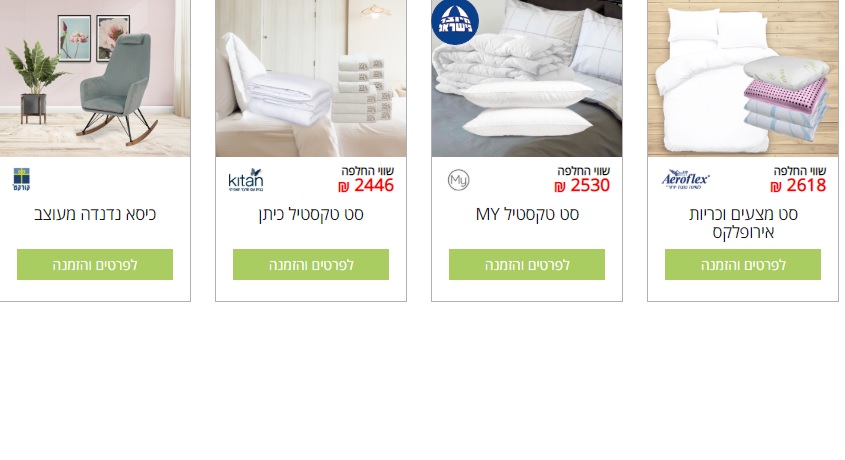This screenshot has width=845, height=460.
Task: Click order button for Aeroflex bedding set
Action: (743, 264)
